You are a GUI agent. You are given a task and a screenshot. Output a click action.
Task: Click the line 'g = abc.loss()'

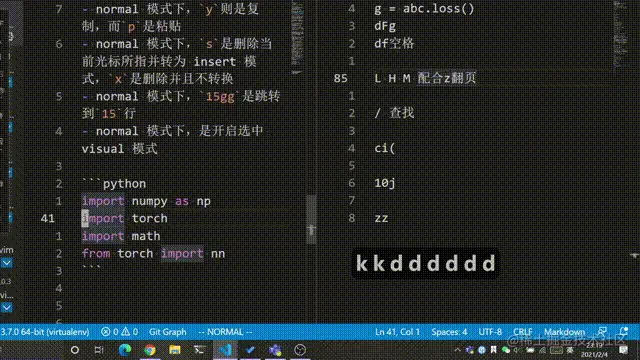pyautogui.click(x=424, y=9)
